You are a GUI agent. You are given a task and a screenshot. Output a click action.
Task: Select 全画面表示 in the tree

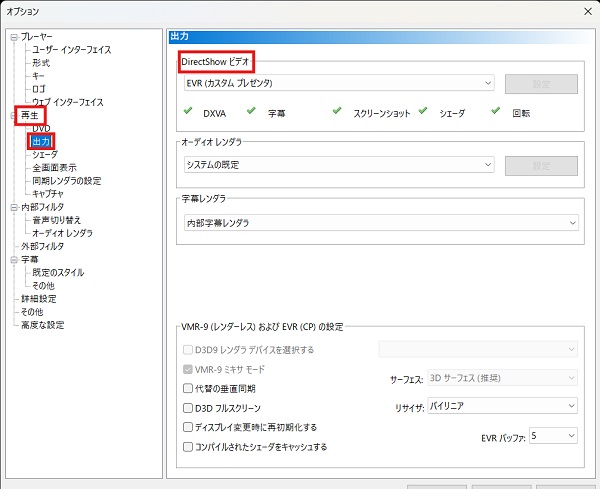click(x=53, y=168)
